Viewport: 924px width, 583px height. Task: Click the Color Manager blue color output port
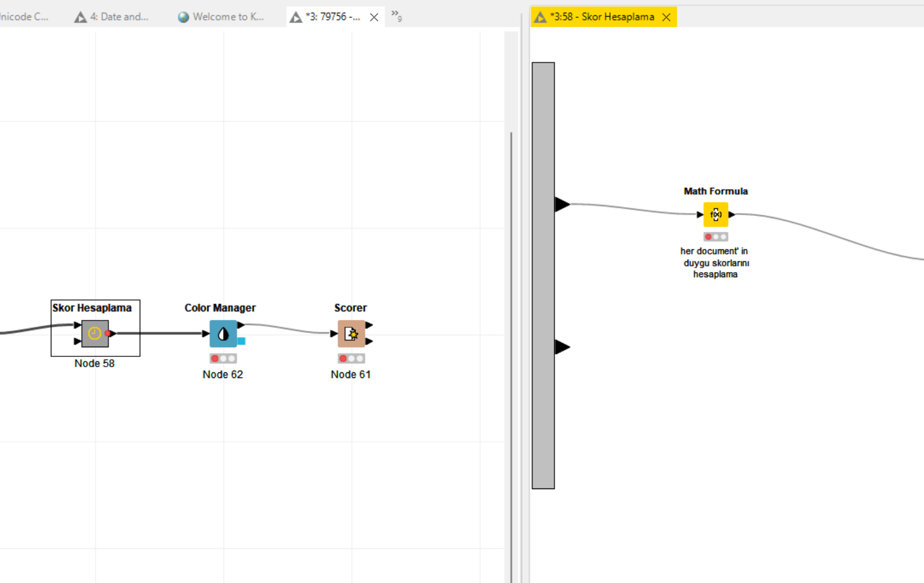point(242,341)
